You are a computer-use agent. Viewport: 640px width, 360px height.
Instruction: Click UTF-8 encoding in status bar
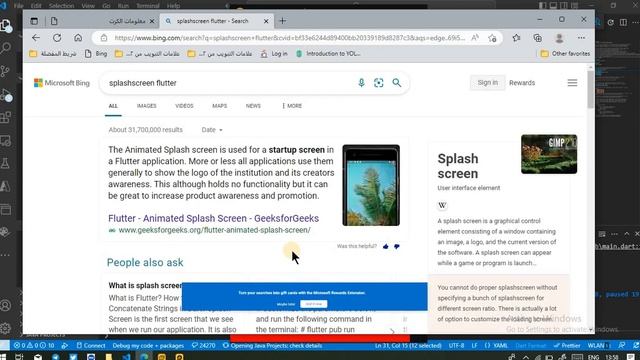pyautogui.click(x=456, y=346)
